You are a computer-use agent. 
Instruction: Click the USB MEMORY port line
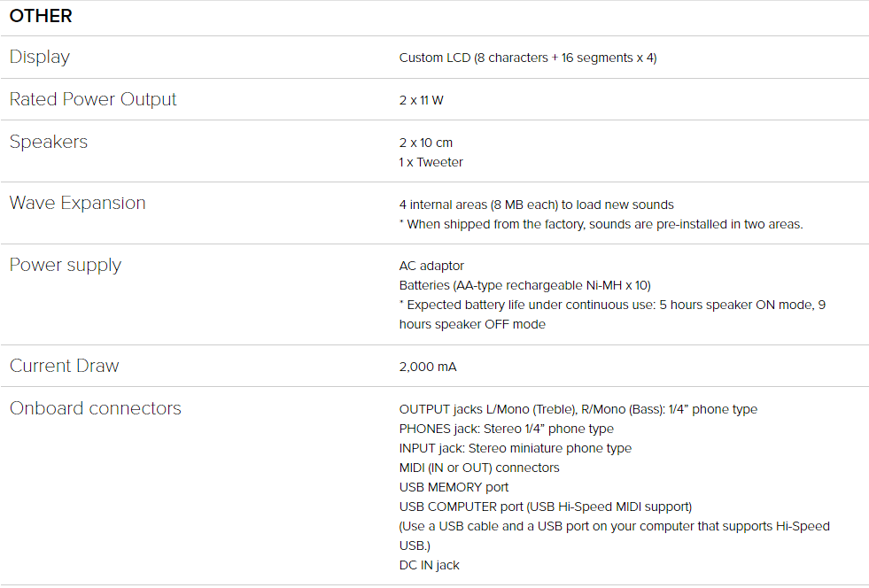(454, 487)
